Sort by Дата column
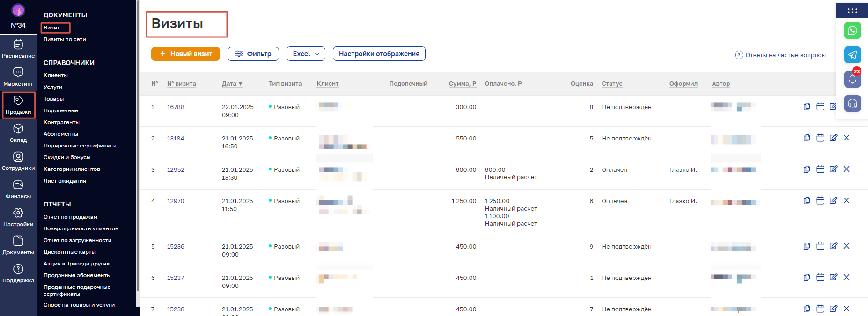 [232, 84]
